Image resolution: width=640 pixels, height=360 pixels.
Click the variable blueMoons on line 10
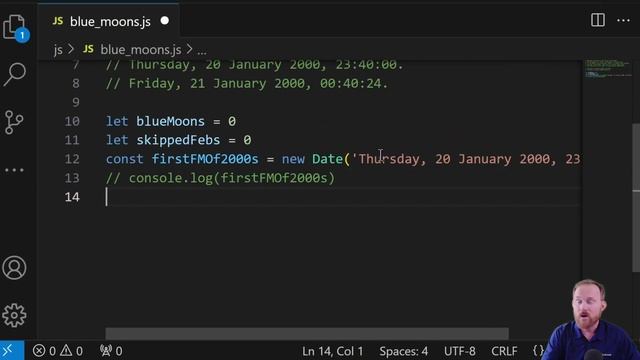170,121
